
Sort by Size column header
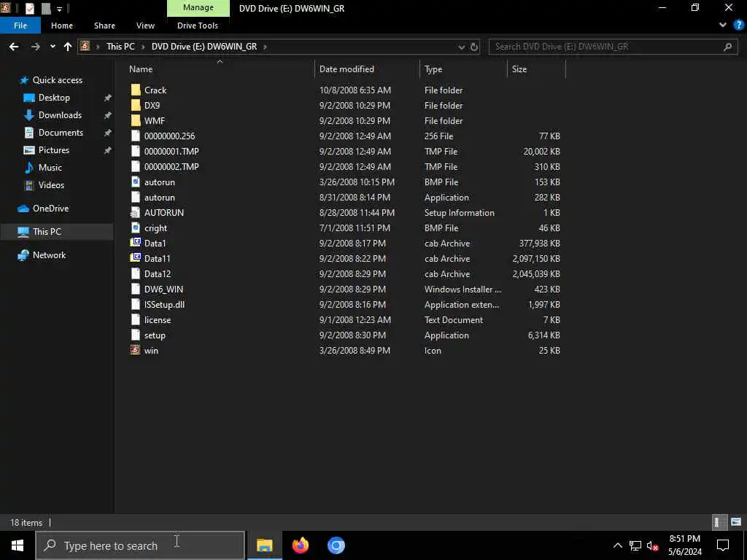pyautogui.click(x=536, y=69)
